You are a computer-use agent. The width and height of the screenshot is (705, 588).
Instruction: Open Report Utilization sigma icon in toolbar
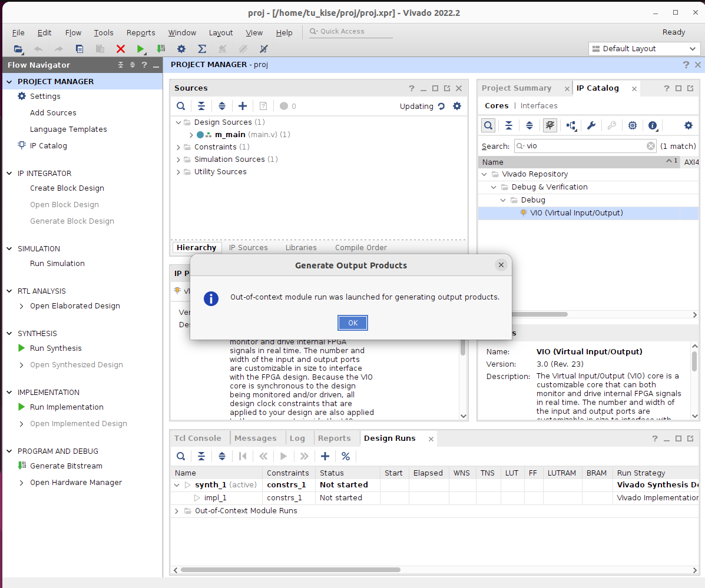click(201, 49)
